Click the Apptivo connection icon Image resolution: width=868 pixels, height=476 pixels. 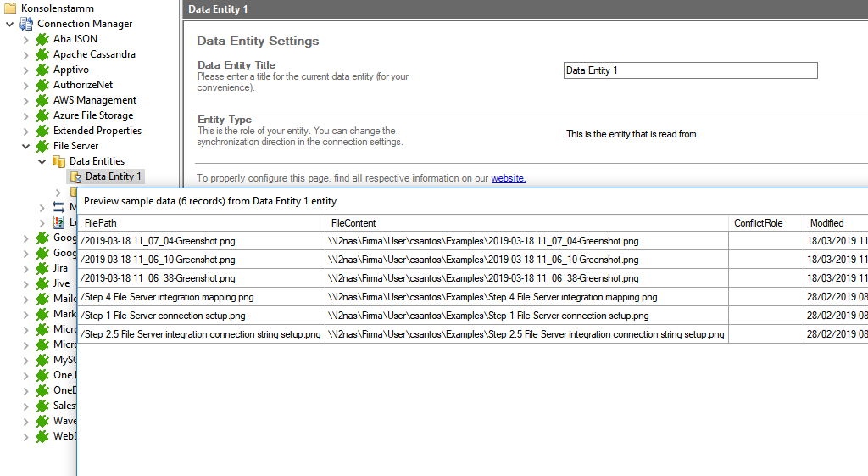[42, 70]
